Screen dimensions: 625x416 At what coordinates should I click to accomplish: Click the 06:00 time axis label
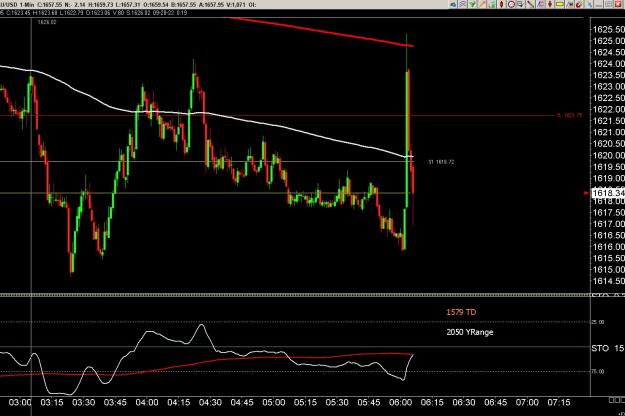pos(400,402)
